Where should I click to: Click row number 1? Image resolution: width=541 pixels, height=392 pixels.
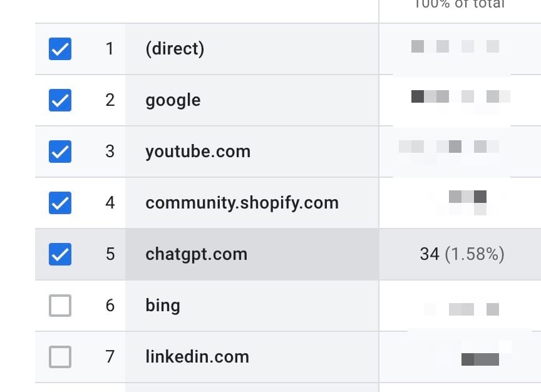[110, 49]
